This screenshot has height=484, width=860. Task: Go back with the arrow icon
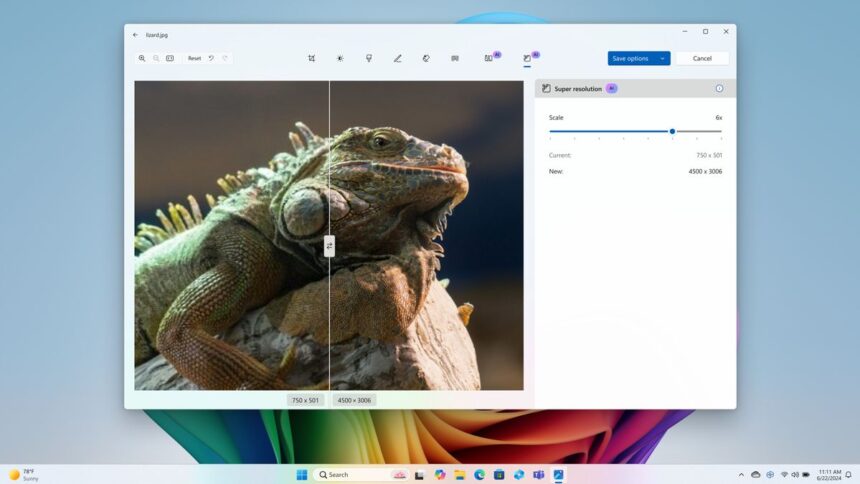[135, 35]
